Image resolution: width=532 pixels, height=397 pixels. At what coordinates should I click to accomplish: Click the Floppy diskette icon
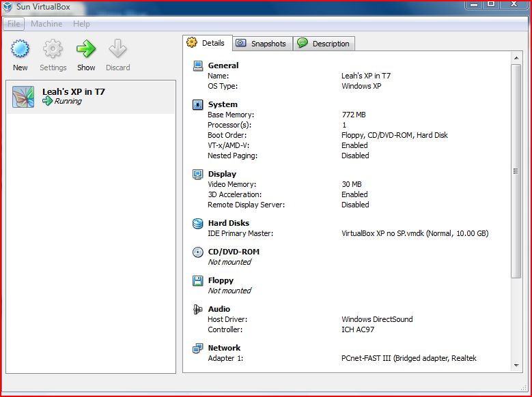(x=198, y=281)
